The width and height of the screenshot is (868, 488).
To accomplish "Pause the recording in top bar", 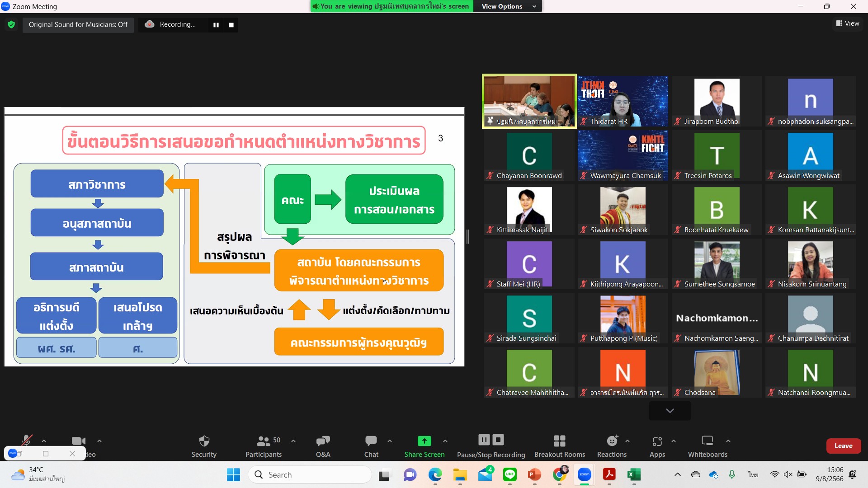I will [x=216, y=25].
